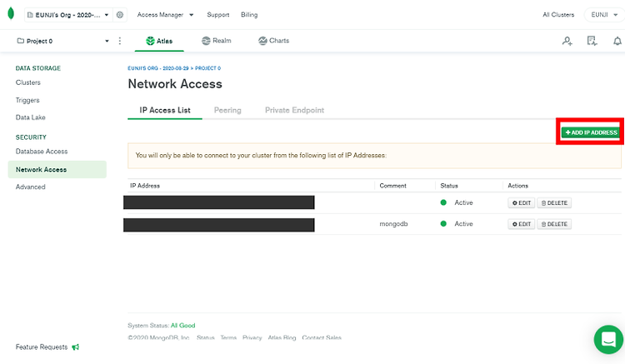This screenshot has width=625, height=364.
Task: Switch to the Charts tab
Action: pos(273,41)
